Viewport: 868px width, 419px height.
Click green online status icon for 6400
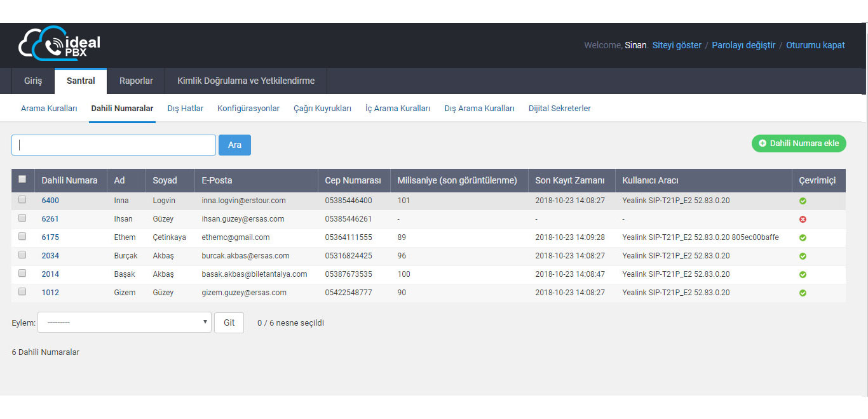click(803, 201)
